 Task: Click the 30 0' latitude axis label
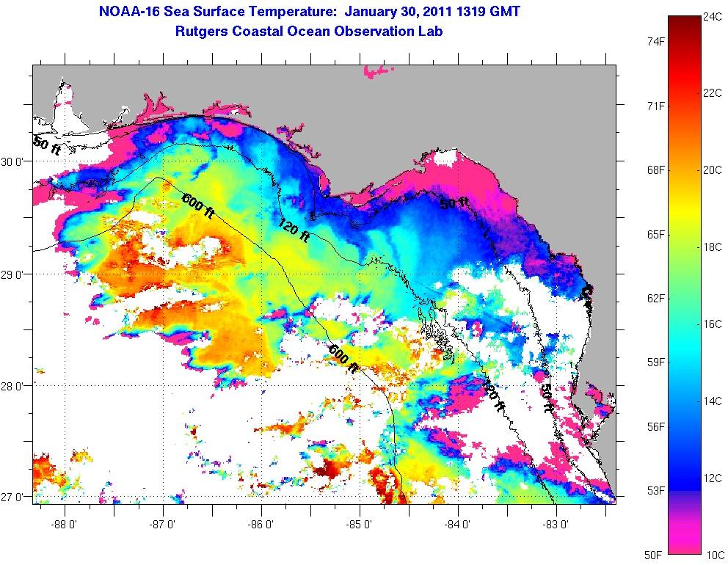click(x=12, y=162)
